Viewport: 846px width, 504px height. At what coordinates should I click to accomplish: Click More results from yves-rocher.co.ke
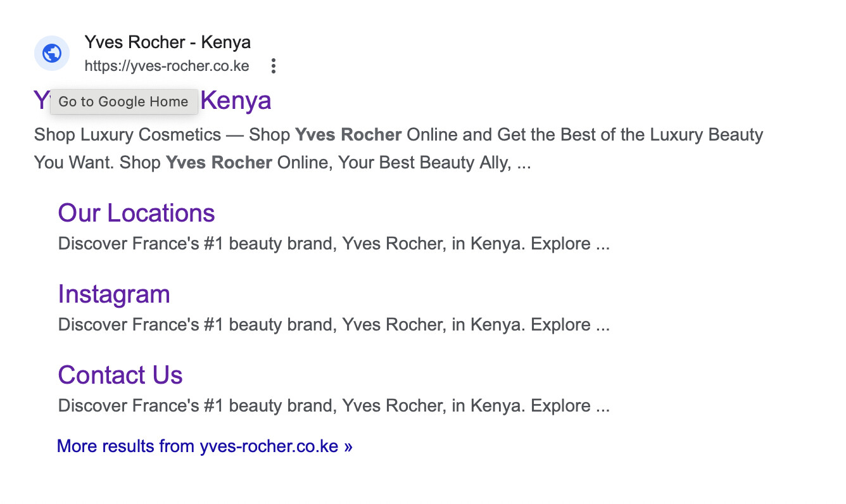(205, 446)
